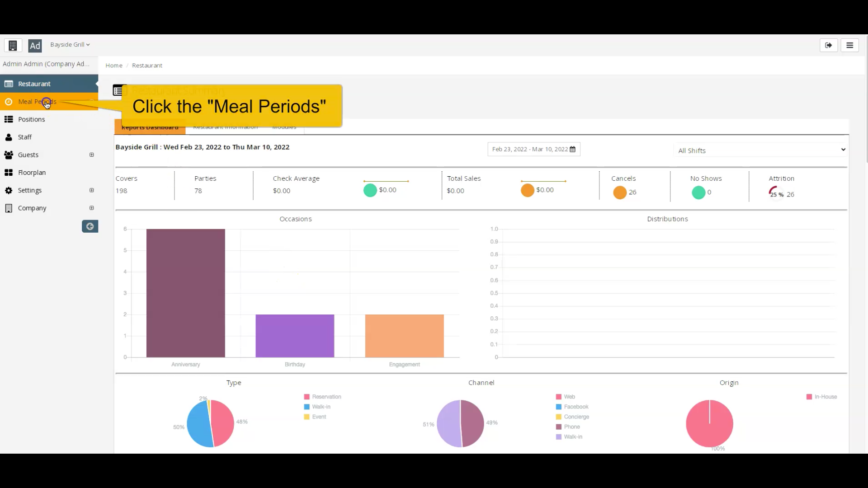Open the hamburger menu button

[849, 45]
